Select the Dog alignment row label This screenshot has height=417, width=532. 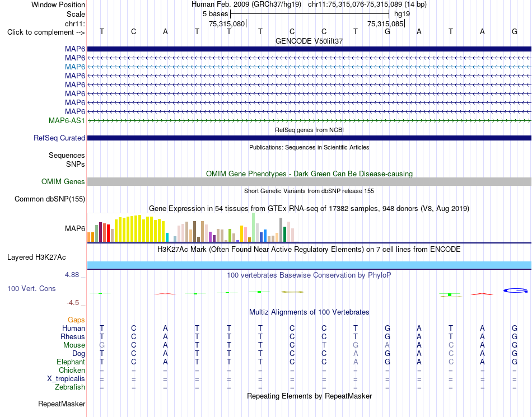click(x=78, y=354)
